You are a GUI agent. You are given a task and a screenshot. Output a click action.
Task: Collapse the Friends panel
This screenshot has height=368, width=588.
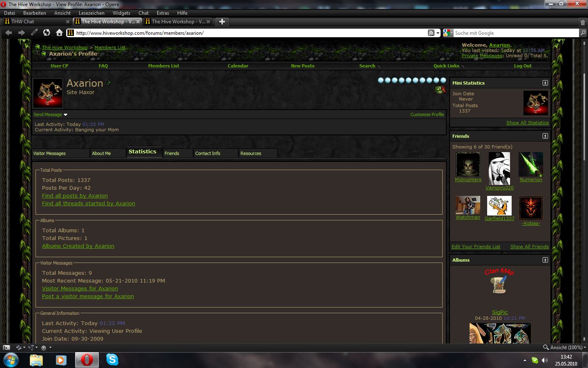[545, 136]
